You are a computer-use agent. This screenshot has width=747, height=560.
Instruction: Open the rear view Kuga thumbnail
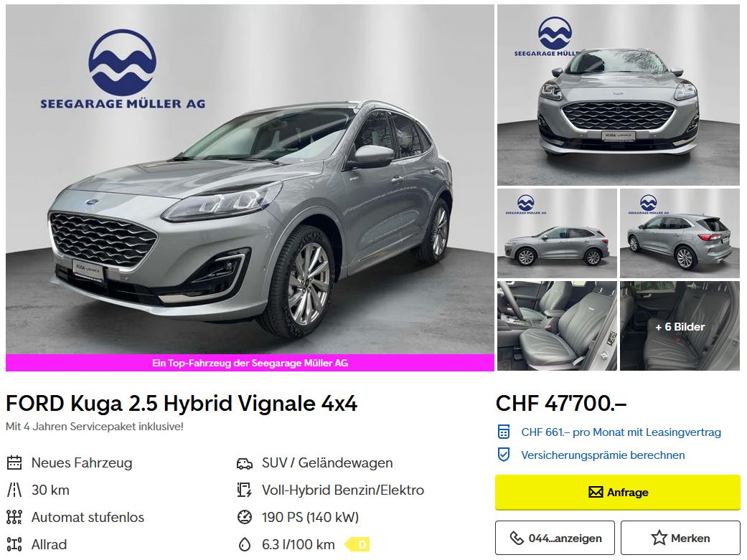click(x=680, y=233)
